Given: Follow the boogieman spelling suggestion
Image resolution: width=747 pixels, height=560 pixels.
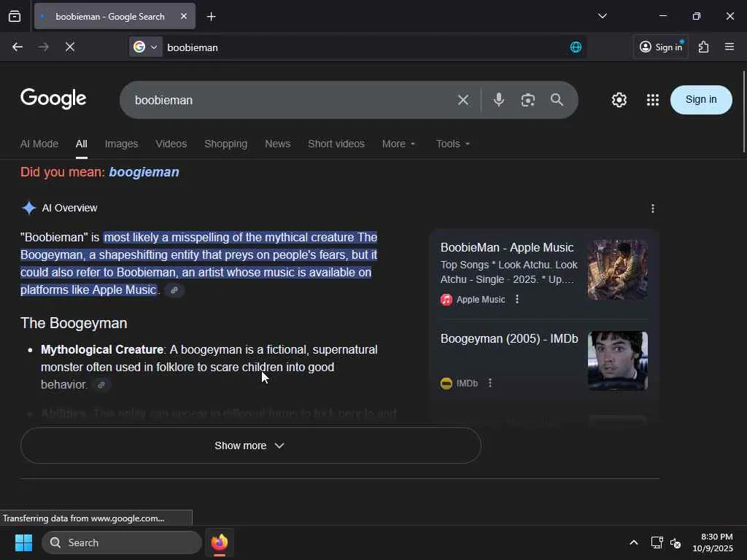Looking at the screenshot, I should pos(144,172).
